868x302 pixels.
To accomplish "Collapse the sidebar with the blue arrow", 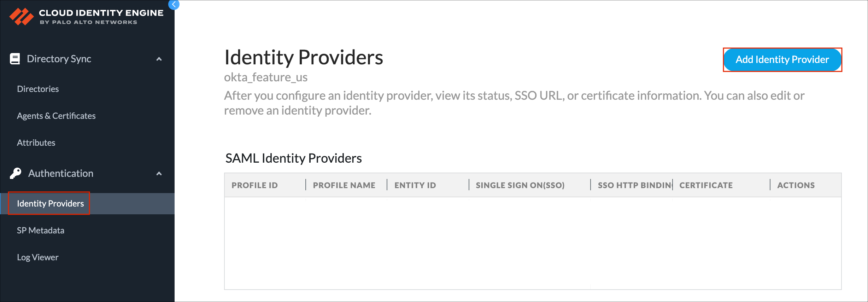I will coord(174,5).
